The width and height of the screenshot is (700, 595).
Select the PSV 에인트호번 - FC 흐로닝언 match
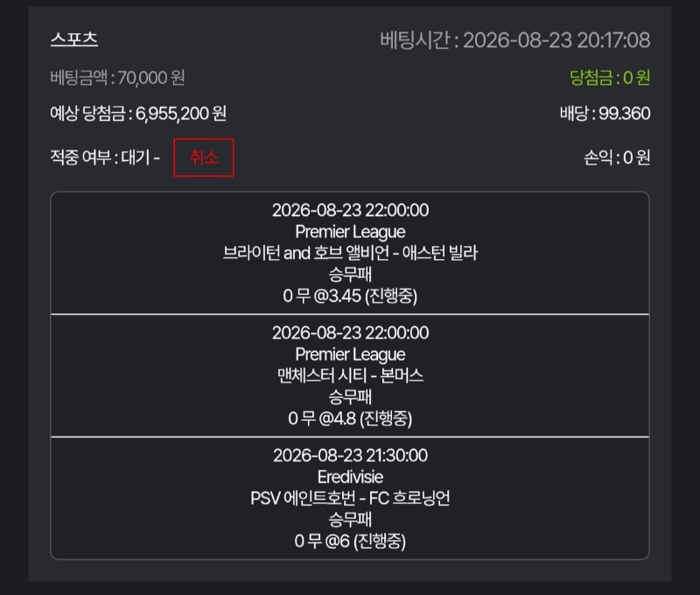point(350,498)
